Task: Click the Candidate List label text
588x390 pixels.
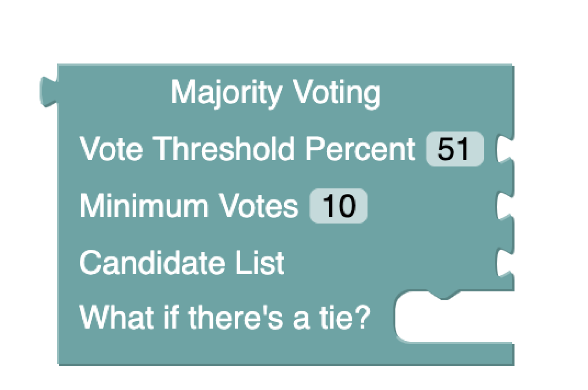Action: 181,263
